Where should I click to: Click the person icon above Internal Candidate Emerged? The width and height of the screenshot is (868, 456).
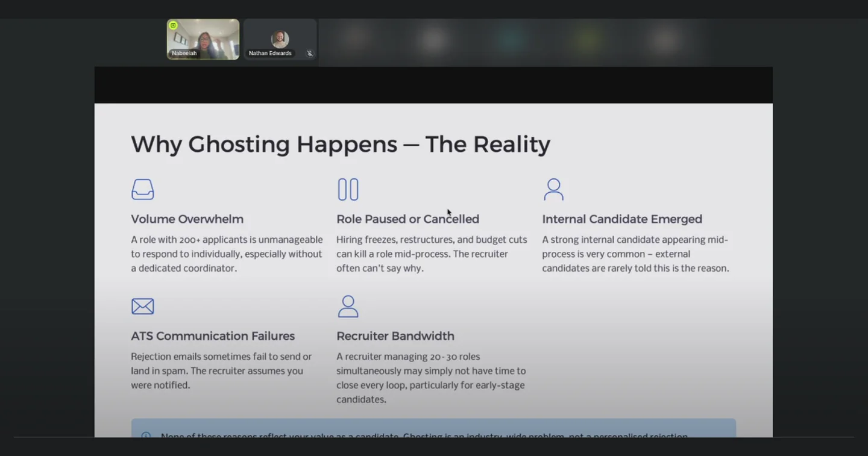coord(553,189)
